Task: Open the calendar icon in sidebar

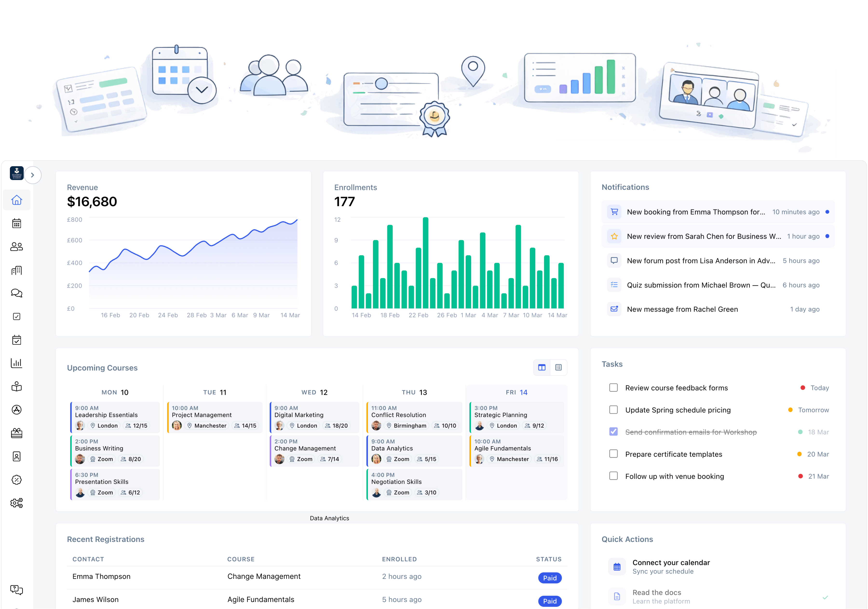Action: point(17,224)
